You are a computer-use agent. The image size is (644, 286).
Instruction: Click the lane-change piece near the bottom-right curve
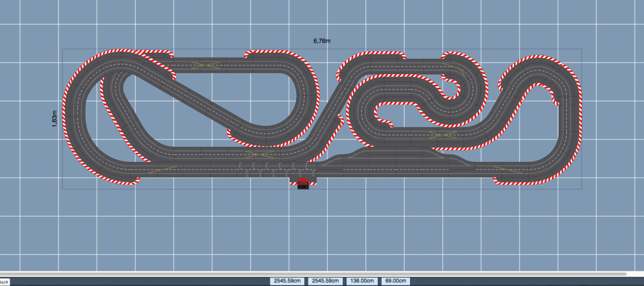coord(508,170)
